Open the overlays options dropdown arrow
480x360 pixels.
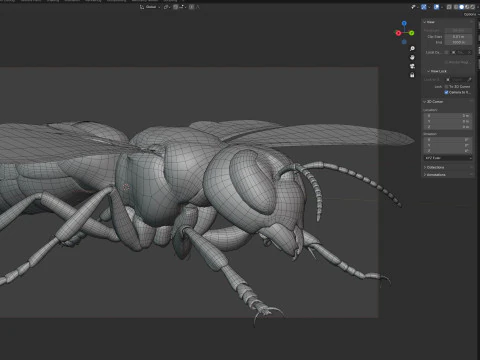(442, 7)
